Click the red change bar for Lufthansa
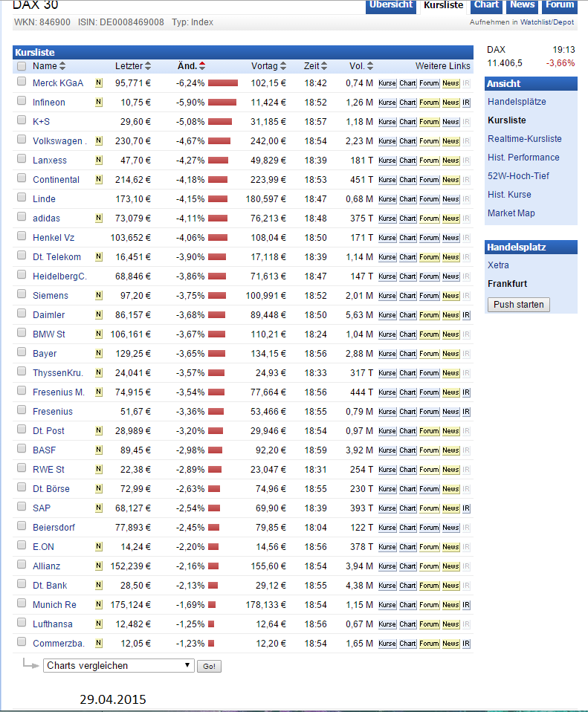Screen dimensions: 588x712 click(211, 624)
